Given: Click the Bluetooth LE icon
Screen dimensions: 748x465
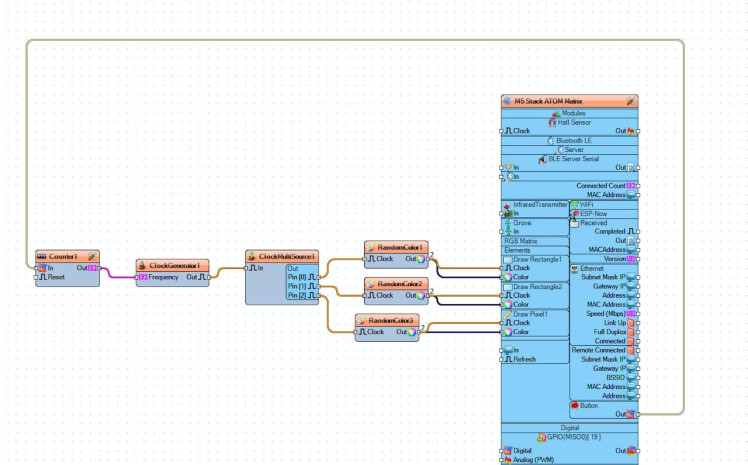Looking at the screenshot, I should coord(549,141).
